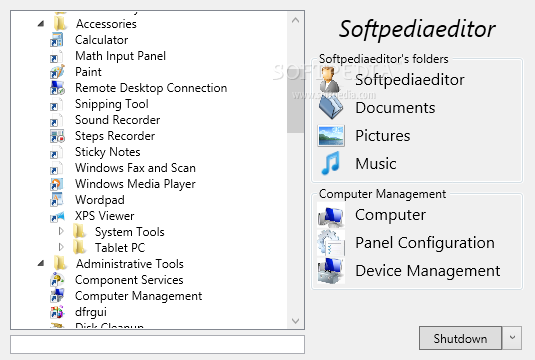Viewport: 535px width, 360px height.
Task: Click the Shutdown button
Action: click(x=460, y=338)
